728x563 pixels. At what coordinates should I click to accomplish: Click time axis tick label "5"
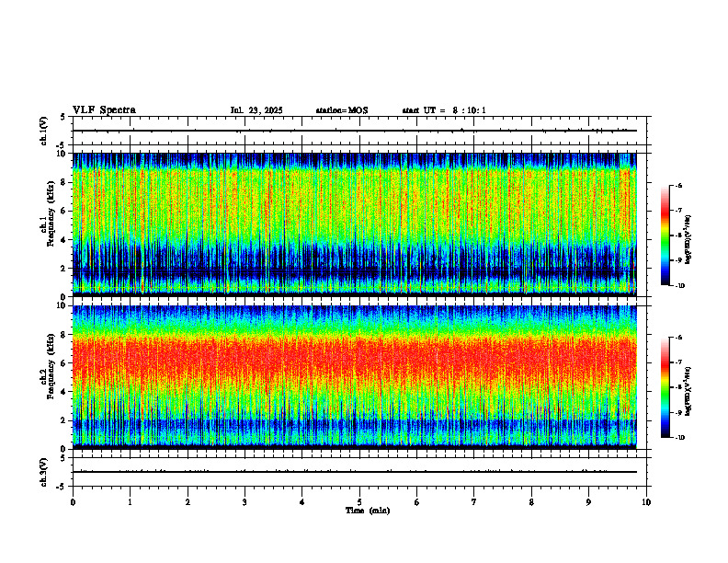(x=359, y=502)
